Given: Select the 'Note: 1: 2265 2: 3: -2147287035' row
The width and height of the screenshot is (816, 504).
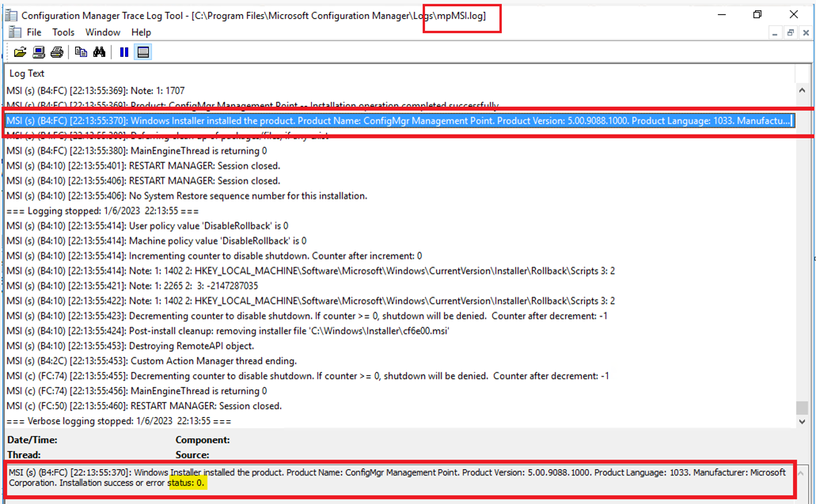Looking at the screenshot, I should tap(400, 286).
